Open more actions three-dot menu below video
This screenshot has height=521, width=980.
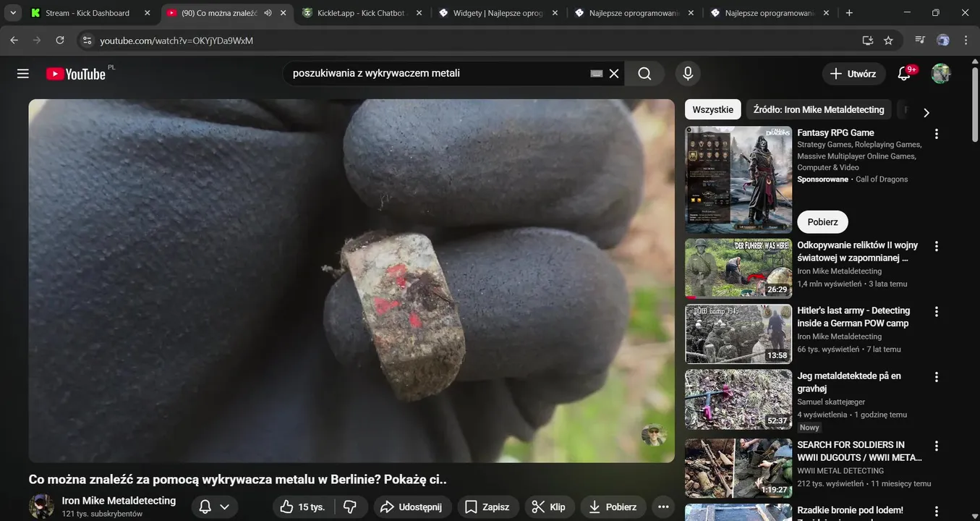coord(663,507)
